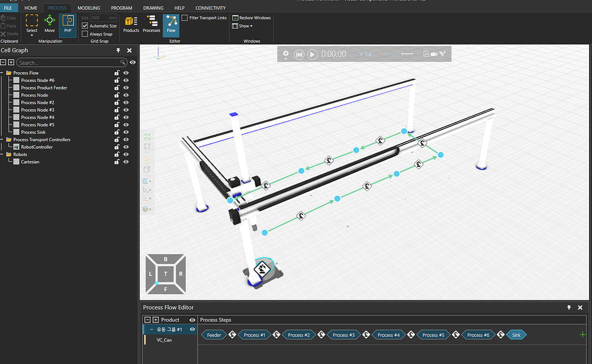
Task: Activate the PnP tool
Action: coord(68,23)
